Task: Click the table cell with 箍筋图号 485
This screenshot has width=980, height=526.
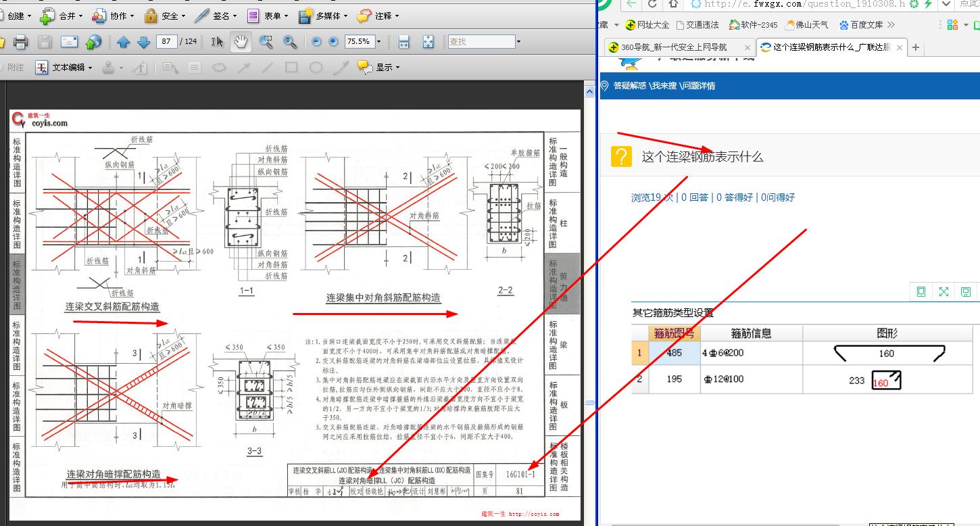Action: (x=674, y=353)
